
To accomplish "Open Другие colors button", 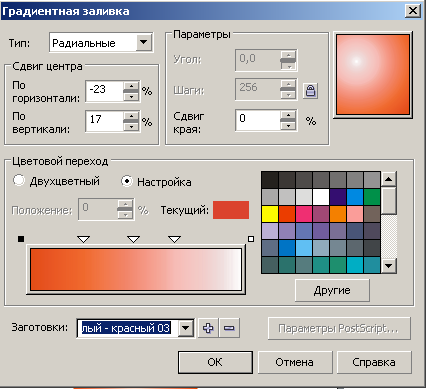I will point(332,290).
